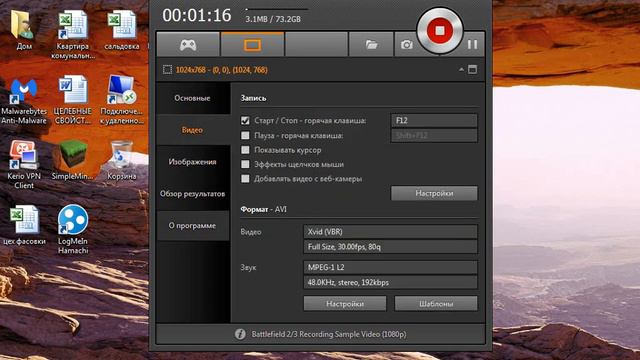Open the Шаблоны presets button
The image size is (640, 360).
(436, 304)
